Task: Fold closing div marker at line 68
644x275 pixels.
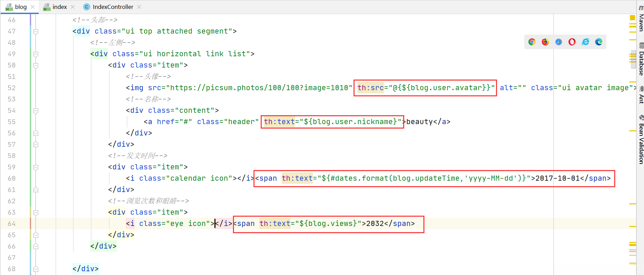Action: 36,269
